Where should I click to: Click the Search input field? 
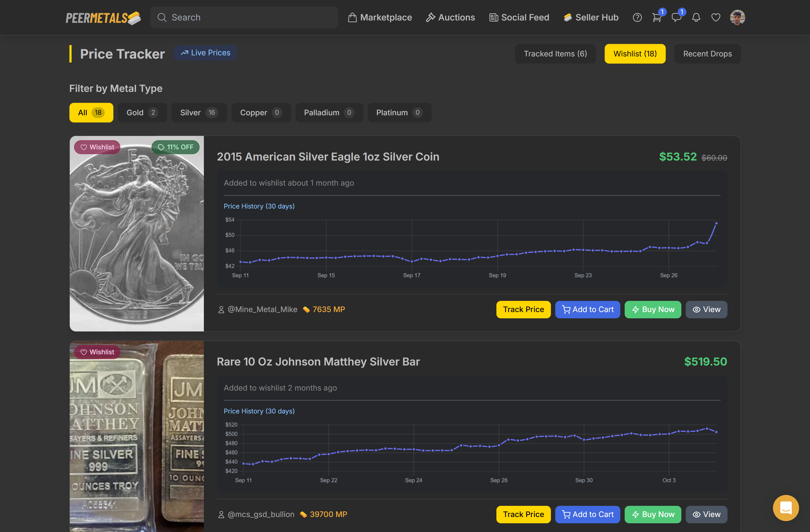[244, 17]
